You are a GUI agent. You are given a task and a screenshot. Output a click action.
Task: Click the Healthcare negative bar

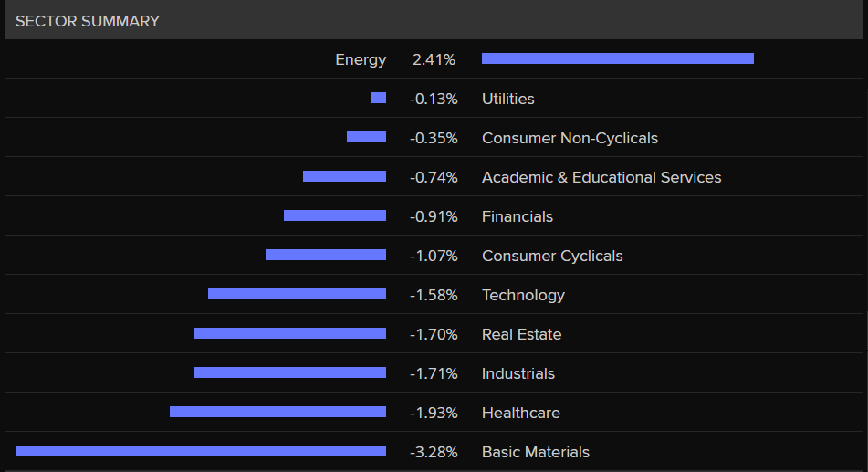pos(277,412)
